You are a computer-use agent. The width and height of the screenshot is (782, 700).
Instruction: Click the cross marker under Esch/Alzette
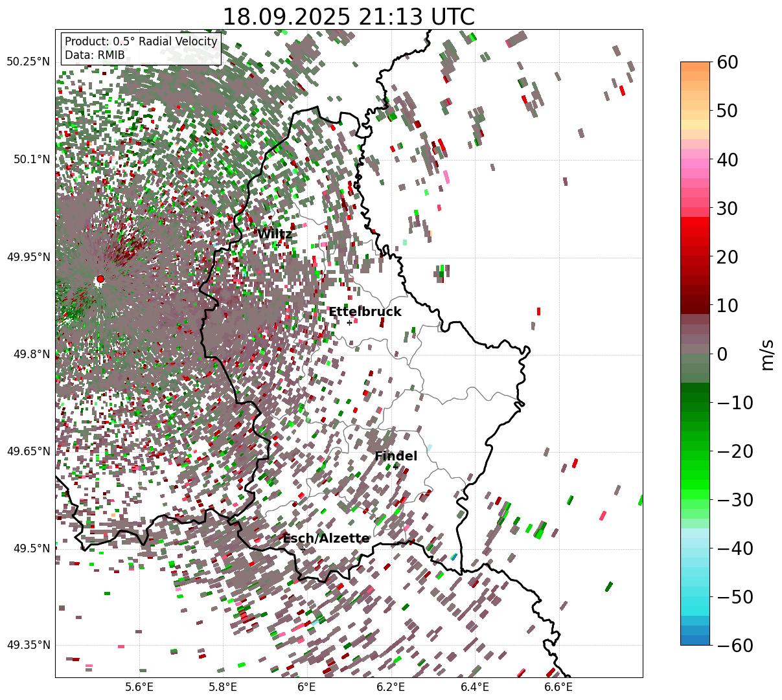pyautogui.click(x=303, y=548)
